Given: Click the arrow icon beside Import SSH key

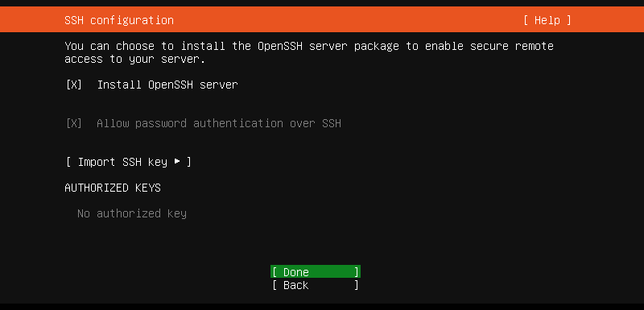Looking at the screenshot, I should (x=177, y=162).
